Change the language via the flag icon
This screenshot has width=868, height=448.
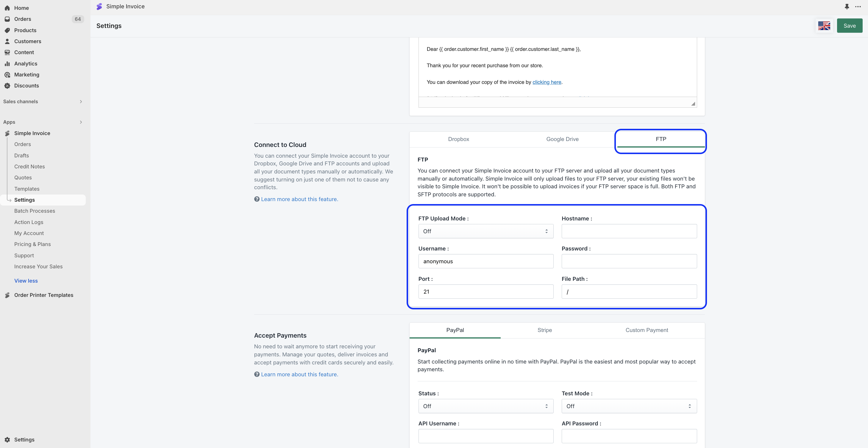coord(824,25)
